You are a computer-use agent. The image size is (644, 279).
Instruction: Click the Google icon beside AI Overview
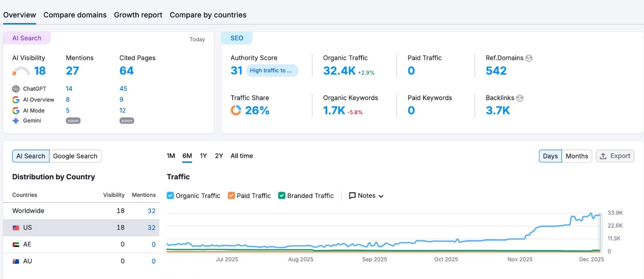click(16, 100)
